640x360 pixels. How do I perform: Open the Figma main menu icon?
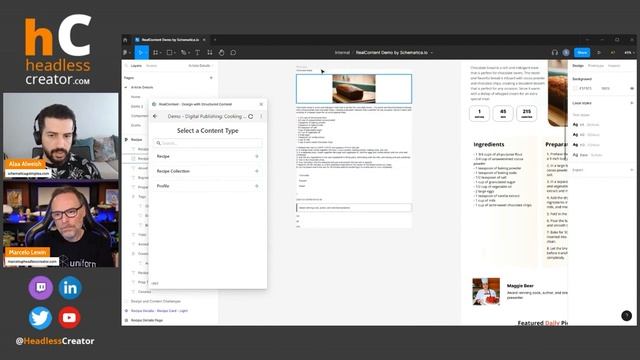pos(125,53)
